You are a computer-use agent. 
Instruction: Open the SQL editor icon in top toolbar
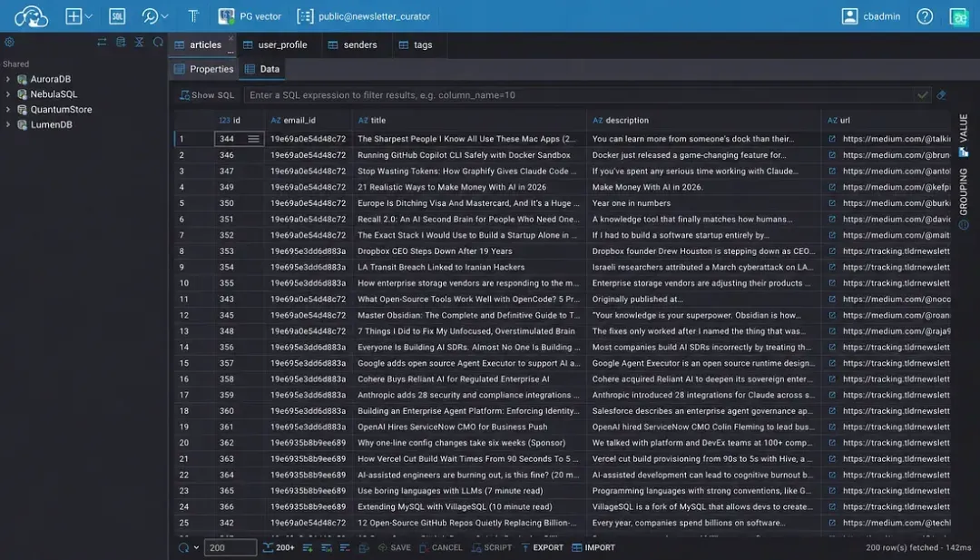point(117,16)
